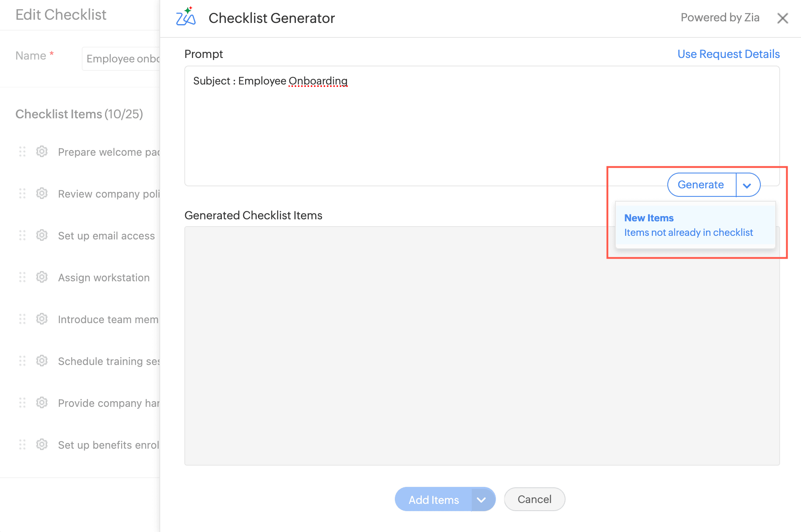Screen dimensions: 801x532
Task: Click gear icon for Prepare welcome item
Action: click(x=42, y=152)
